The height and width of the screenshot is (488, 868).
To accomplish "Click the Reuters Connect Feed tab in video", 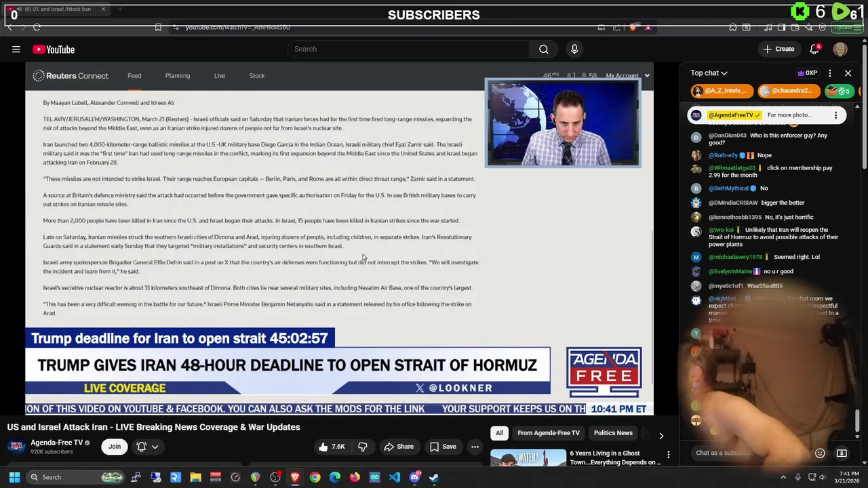I will pos(134,76).
